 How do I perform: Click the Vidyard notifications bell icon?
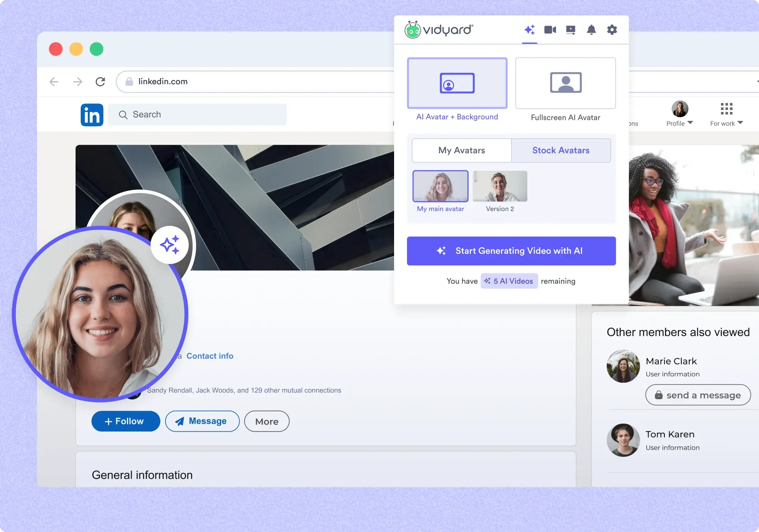coord(592,30)
